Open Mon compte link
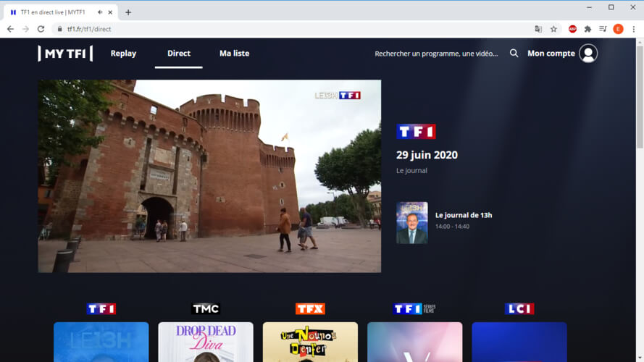This screenshot has width=644, height=362. coord(551,54)
